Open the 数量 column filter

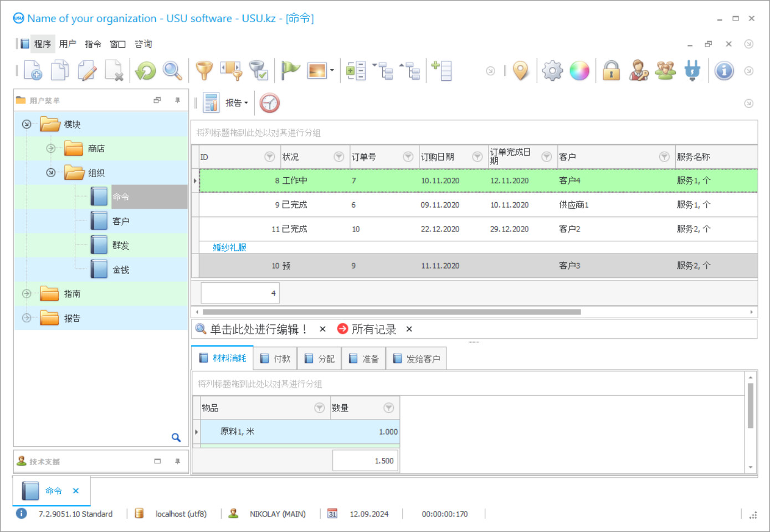click(x=389, y=408)
